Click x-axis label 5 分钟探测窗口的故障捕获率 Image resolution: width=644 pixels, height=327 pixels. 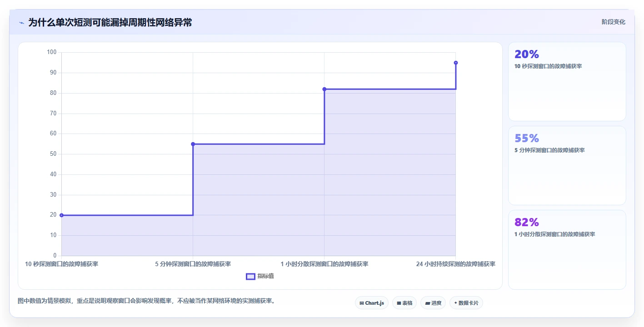click(x=193, y=264)
